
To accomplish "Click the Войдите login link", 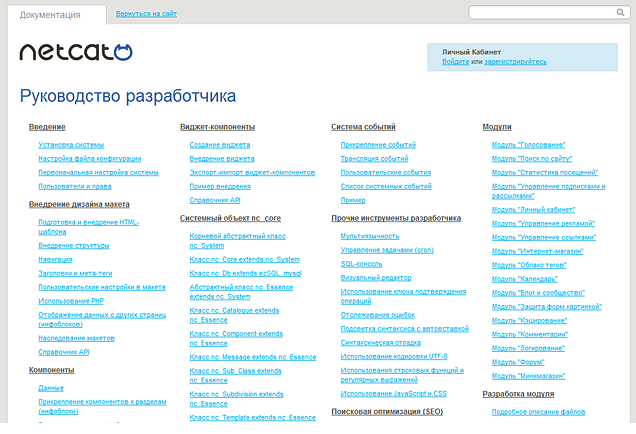I will 455,62.
